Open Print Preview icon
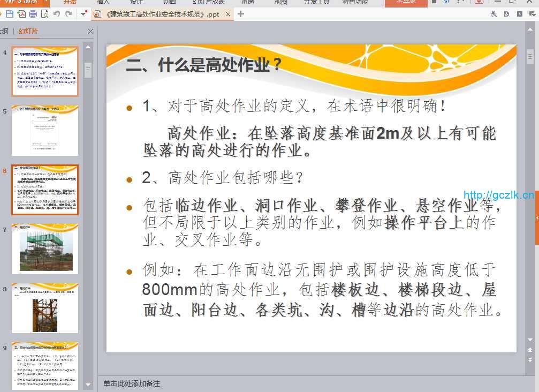 44,14
